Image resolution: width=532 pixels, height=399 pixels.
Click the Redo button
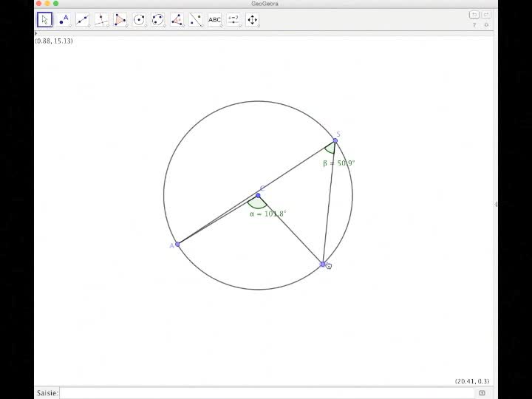(x=485, y=15)
